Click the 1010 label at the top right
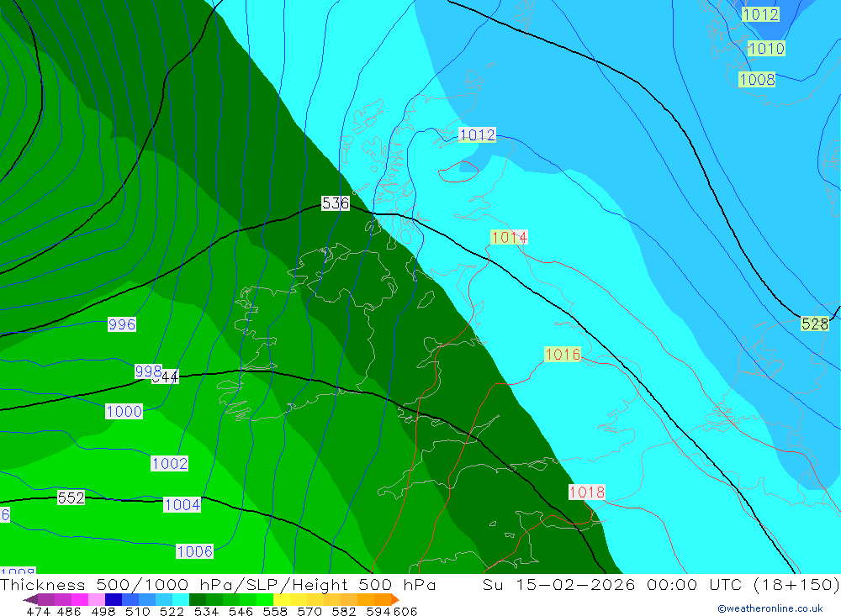This screenshot has height=616, width=841. tap(766, 49)
